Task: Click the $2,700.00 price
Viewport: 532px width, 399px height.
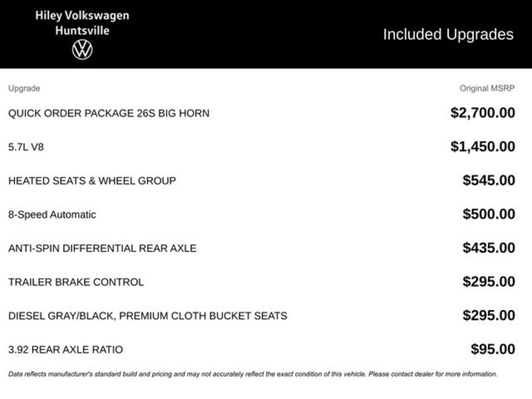Action: (x=483, y=113)
